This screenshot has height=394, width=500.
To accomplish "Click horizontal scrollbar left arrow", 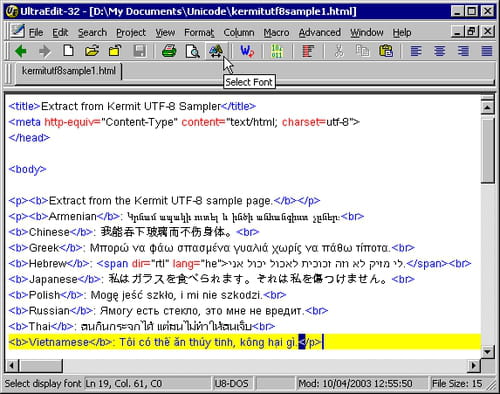I will (x=12, y=366).
